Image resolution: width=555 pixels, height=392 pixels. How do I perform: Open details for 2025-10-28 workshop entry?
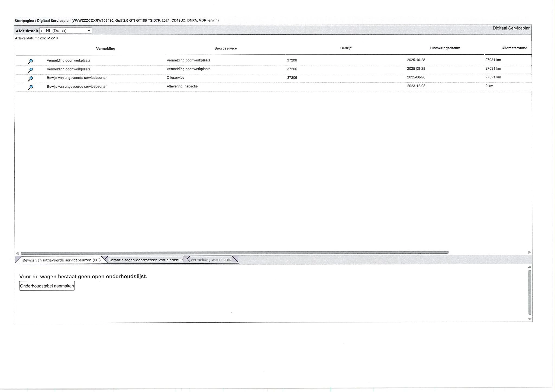point(31,61)
